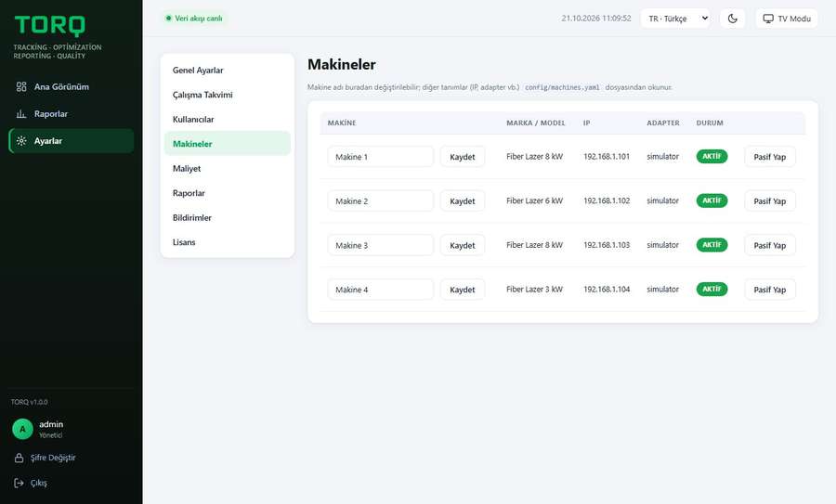Click the monitor icon in TV Modu
This screenshot has height=504, width=836.
click(x=768, y=19)
